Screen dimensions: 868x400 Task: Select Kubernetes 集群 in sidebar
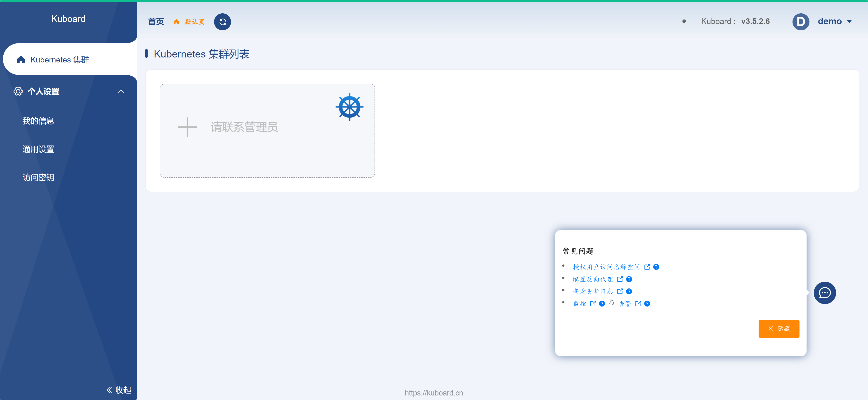tap(60, 60)
